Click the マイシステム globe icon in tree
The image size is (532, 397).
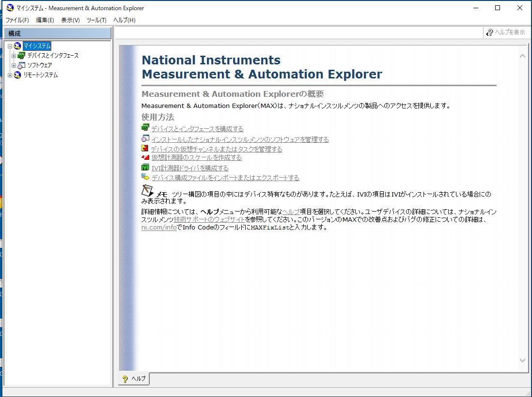17,46
